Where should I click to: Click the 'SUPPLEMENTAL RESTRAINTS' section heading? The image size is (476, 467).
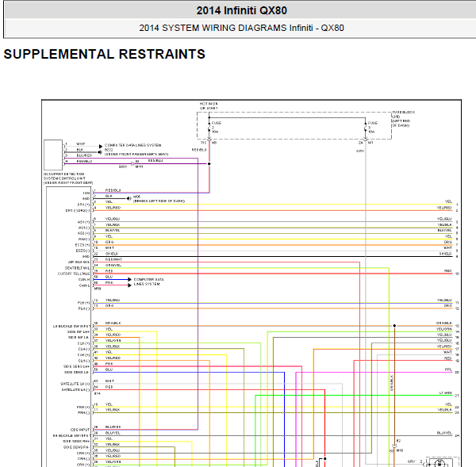click(105, 55)
